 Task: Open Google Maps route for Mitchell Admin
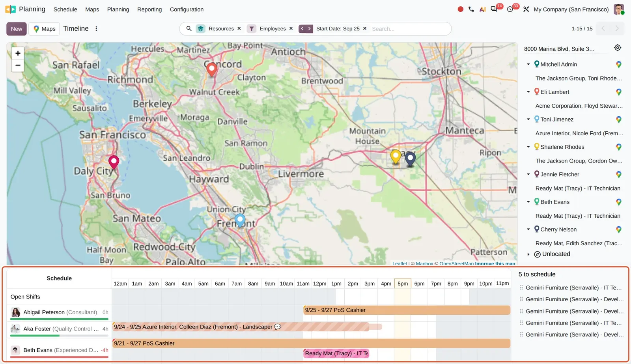619,64
